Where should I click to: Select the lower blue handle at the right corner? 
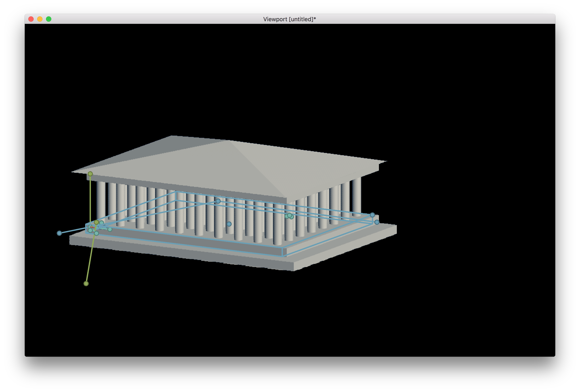click(x=377, y=222)
